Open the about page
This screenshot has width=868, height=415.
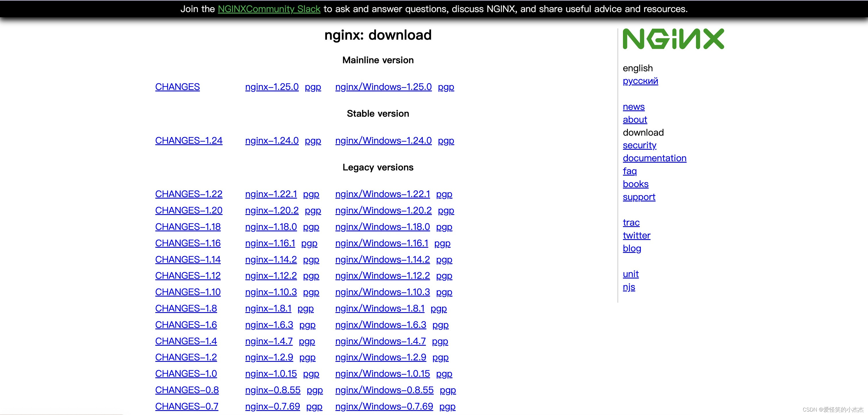point(635,120)
